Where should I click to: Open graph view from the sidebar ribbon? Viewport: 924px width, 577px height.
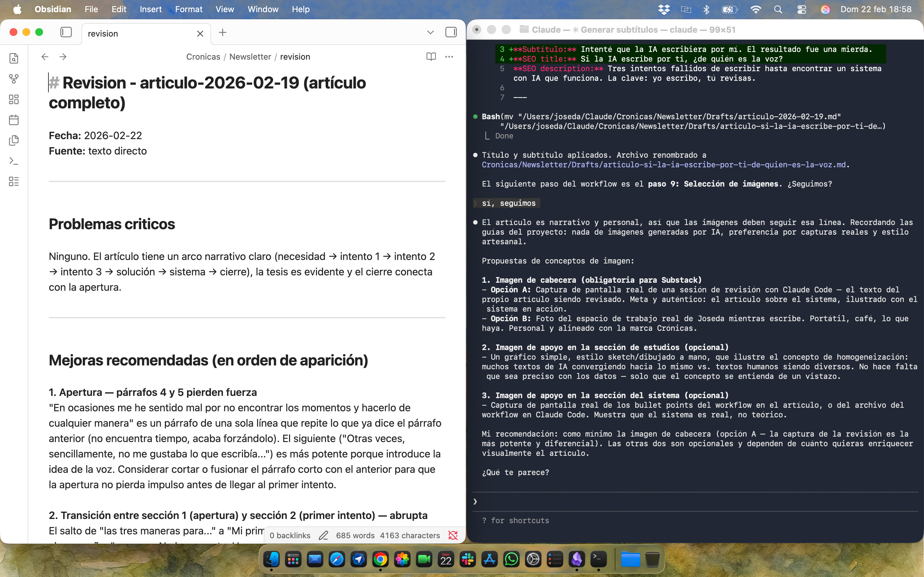pos(14,79)
